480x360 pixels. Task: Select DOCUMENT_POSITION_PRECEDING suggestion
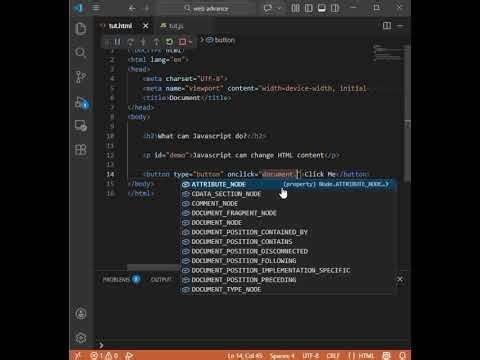coord(289,280)
